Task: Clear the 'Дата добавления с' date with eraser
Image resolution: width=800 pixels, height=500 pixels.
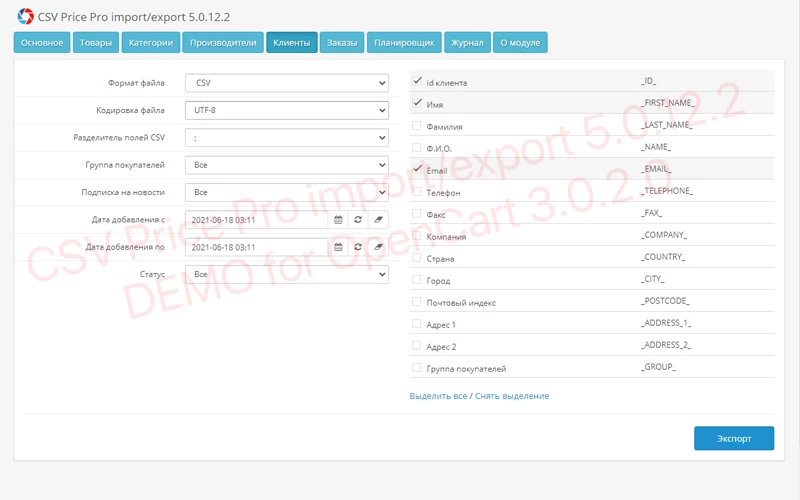Action: coord(378,219)
